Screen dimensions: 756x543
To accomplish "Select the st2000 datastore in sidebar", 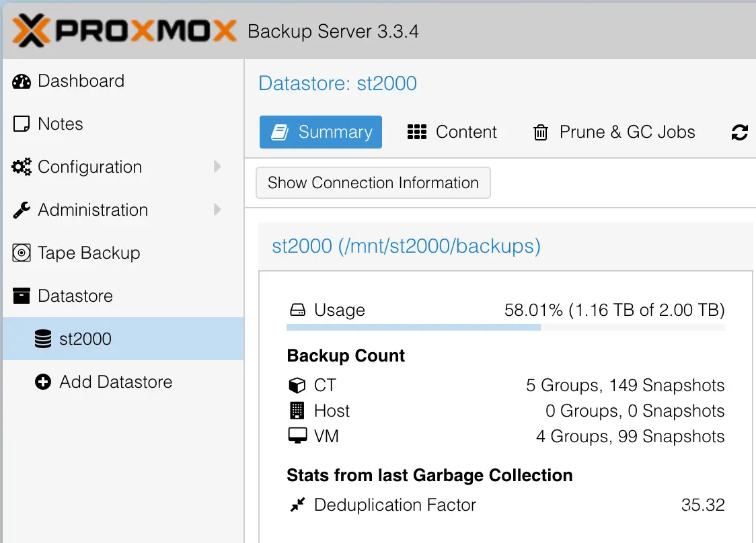I will 123,339.
